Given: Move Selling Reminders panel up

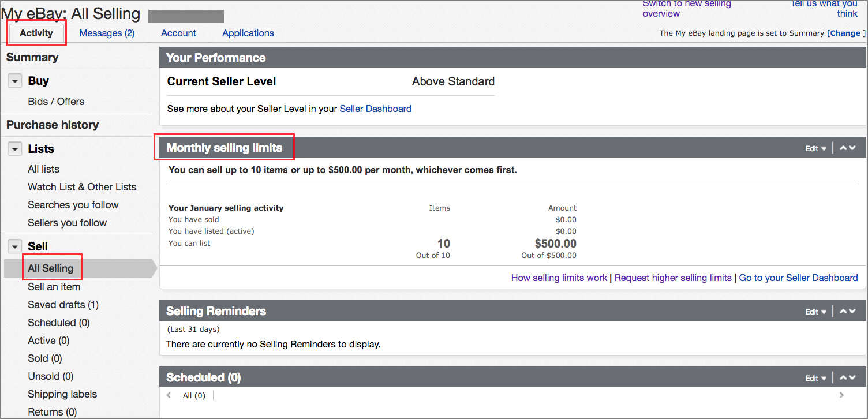Looking at the screenshot, I should pyautogui.click(x=843, y=312).
